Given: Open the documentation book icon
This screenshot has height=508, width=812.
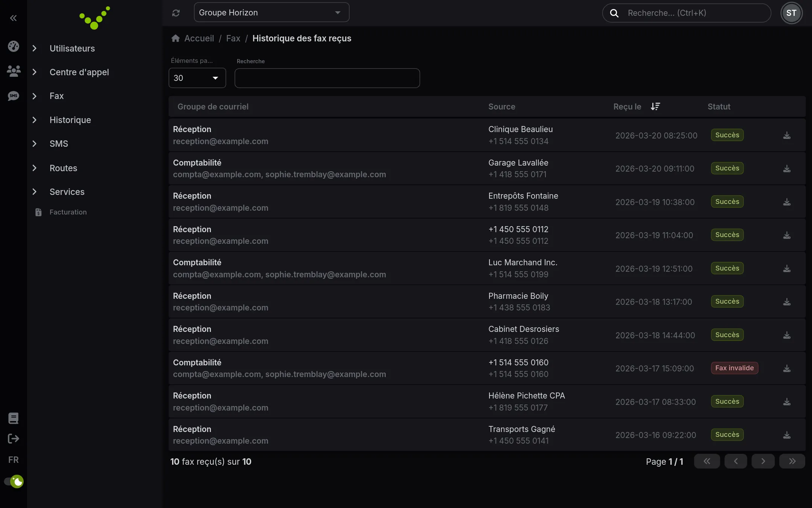Looking at the screenshot, I should [14, 418].
